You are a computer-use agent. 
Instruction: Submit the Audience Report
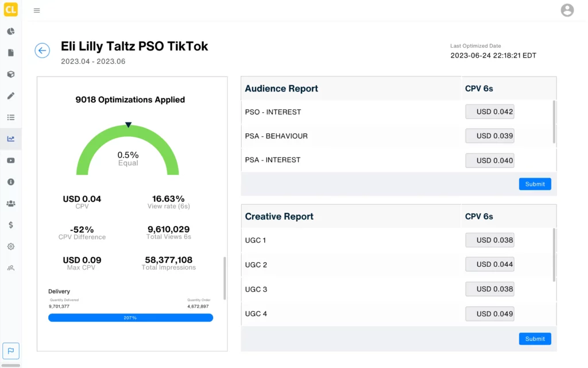tap(535, 184)
